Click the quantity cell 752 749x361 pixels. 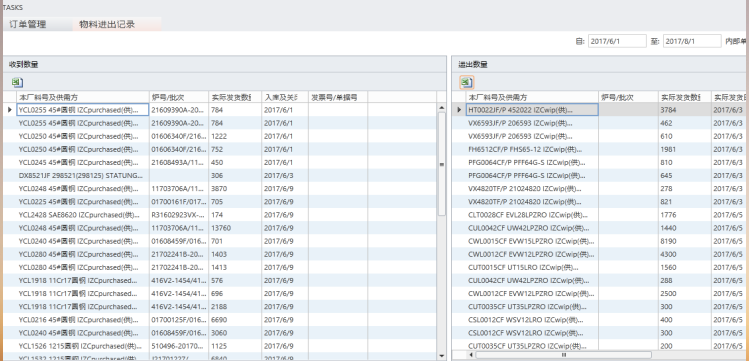[x=235, y=149]
